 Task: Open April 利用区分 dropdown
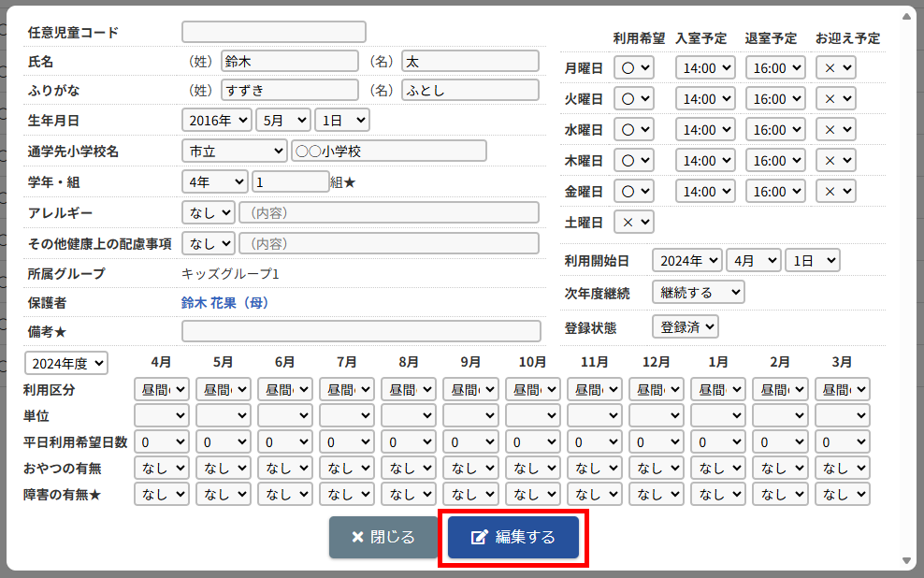point(162,389)
